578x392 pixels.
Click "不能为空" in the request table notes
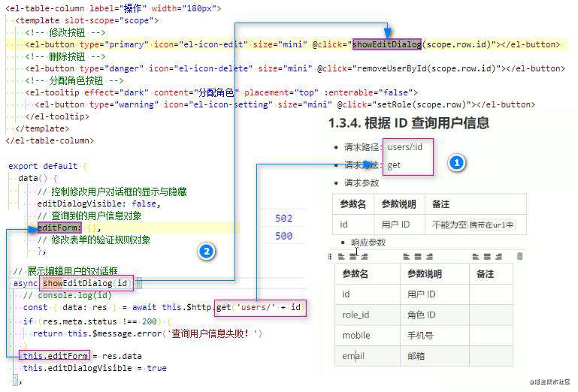(449, 225)
